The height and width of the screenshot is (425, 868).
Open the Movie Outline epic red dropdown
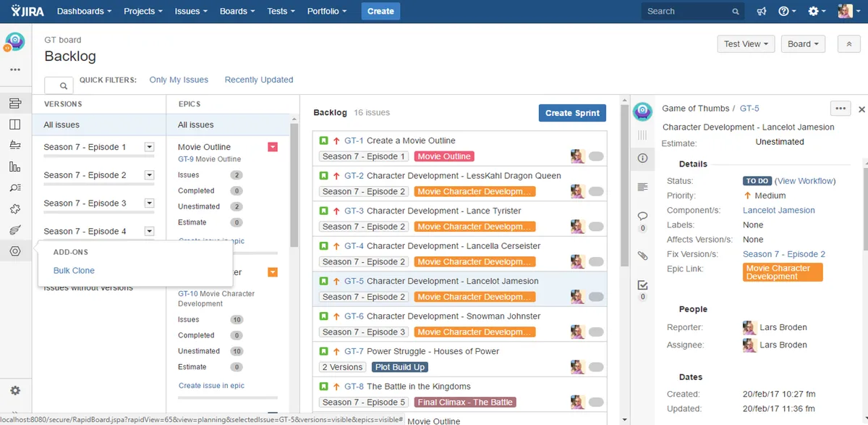click(273, 147)
